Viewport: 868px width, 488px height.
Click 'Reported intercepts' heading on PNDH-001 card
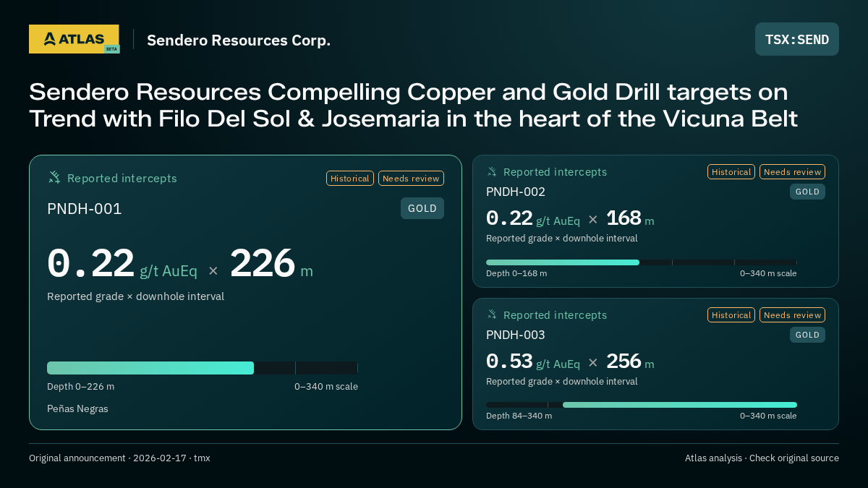point(122,179)
